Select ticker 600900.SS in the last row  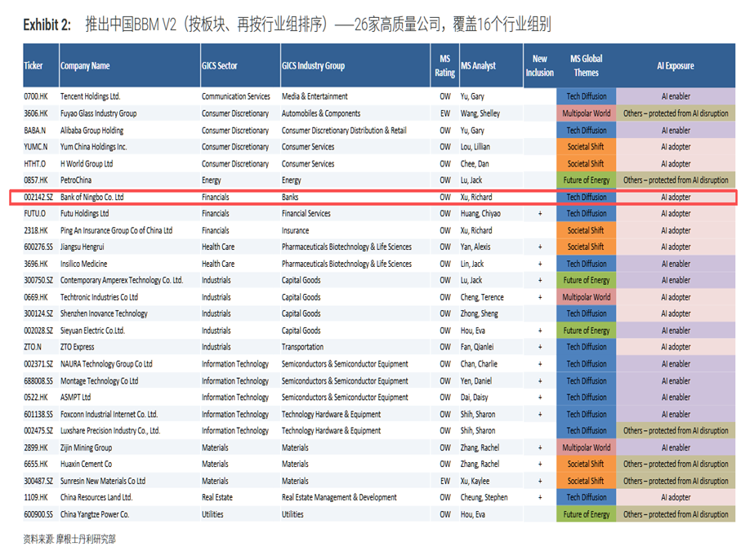39,515
